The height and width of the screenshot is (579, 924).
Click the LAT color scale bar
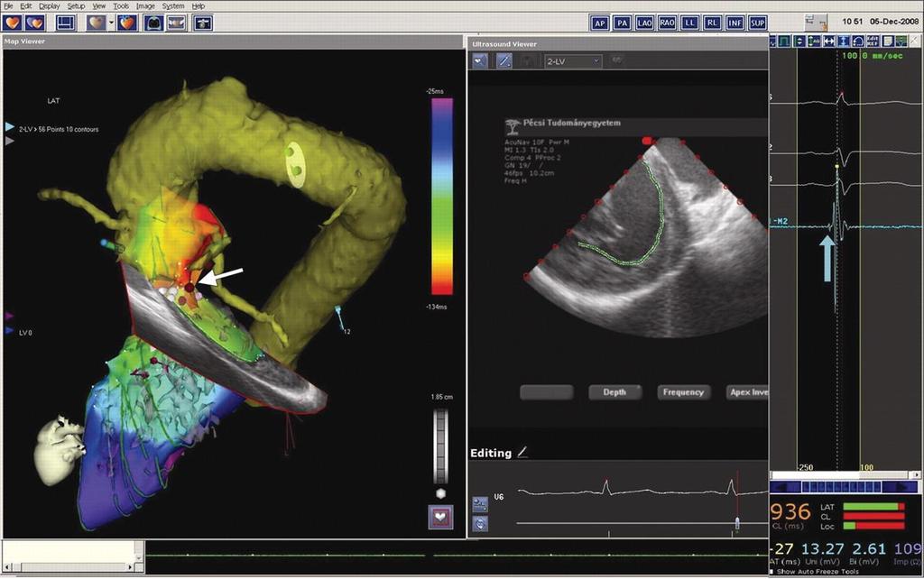coord(442,197)
